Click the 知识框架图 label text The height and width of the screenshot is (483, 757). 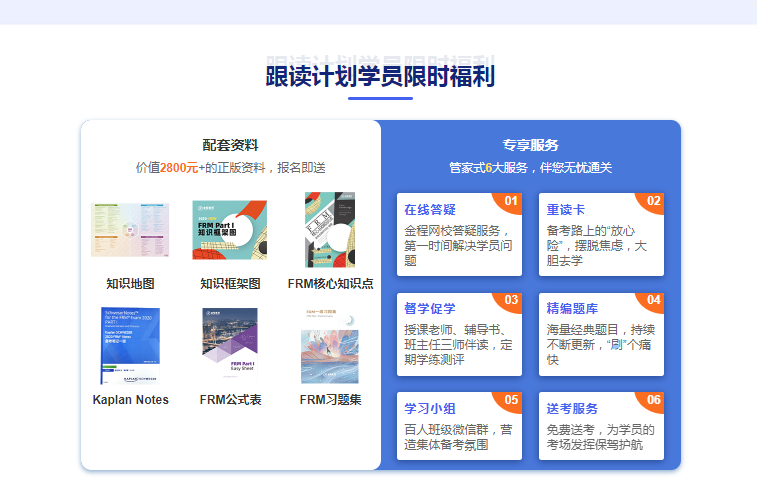pyautogui.click(x=230, y=284)
